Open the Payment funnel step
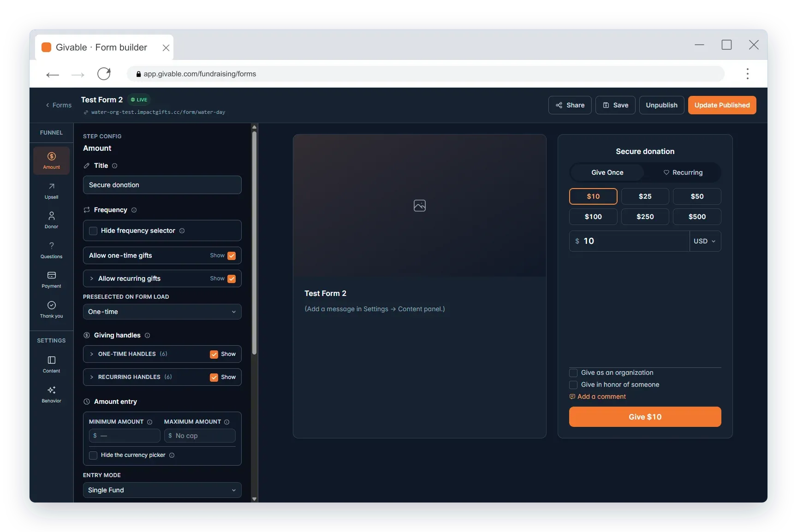Screen dimensions: 797x532 coord(51,279)
